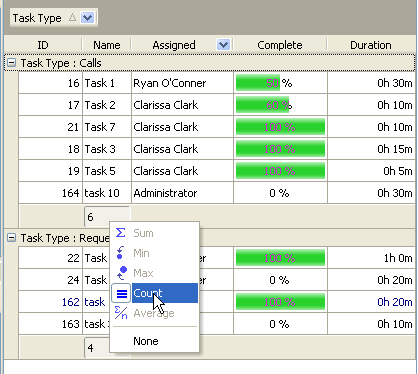Click Task 2's 60% progress bar
Viewport: 418px width, 374px height.
pyautogui.click(x=262, y=105)
